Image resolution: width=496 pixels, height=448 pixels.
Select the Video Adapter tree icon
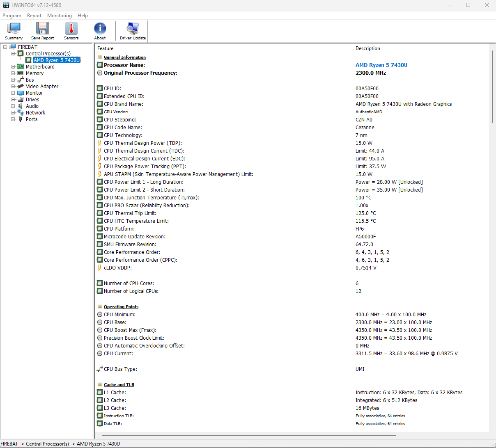click(21, 87)
